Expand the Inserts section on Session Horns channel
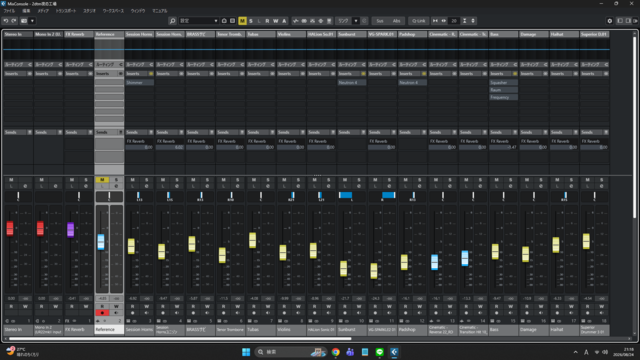 pos(140,73)
